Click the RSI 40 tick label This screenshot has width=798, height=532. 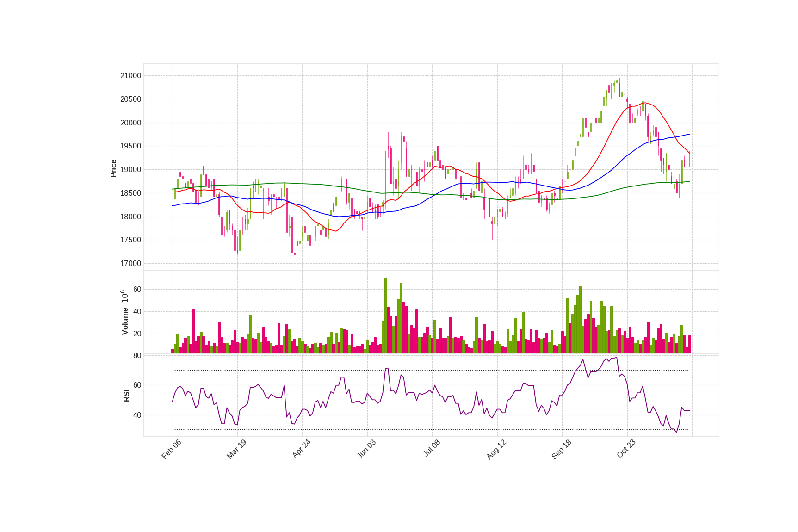coord(137,415)
